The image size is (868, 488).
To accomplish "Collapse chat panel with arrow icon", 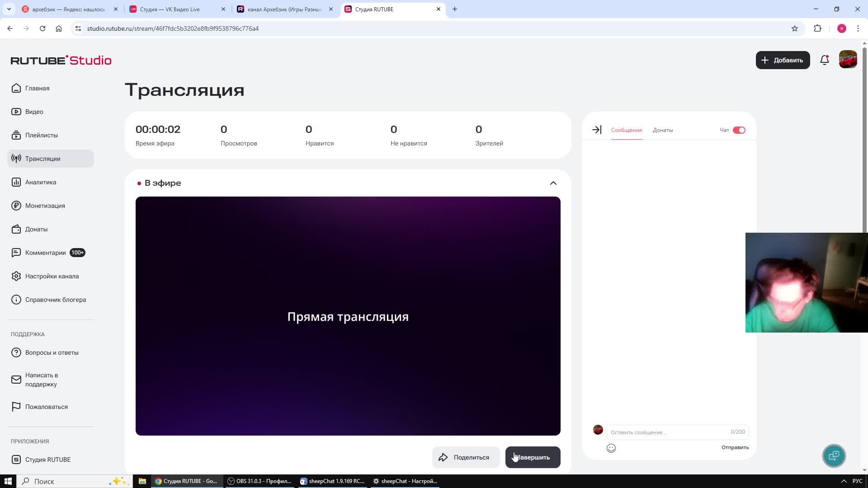I will point(597,130).
